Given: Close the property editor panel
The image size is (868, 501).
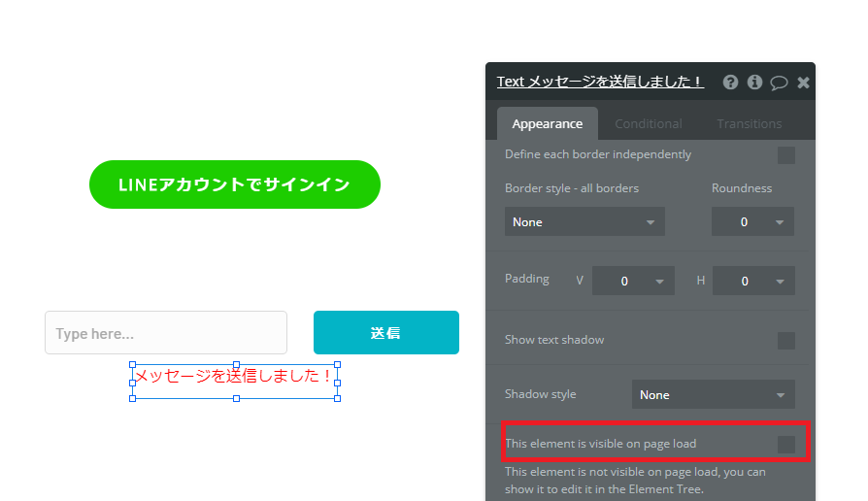Looking at the screenshot, I should click(x=803, y=83).
